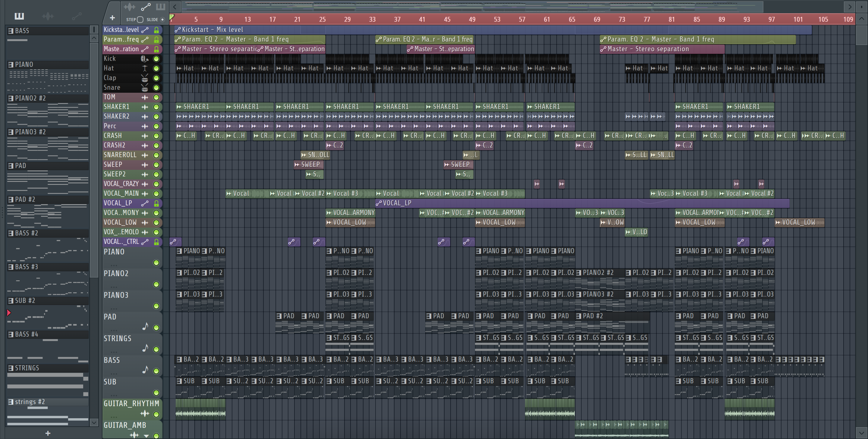This screenshot has width=868, height=439.
Task: Select the first SWEEP audio clip
Action: pyautogui.click(x=309, y=165)
